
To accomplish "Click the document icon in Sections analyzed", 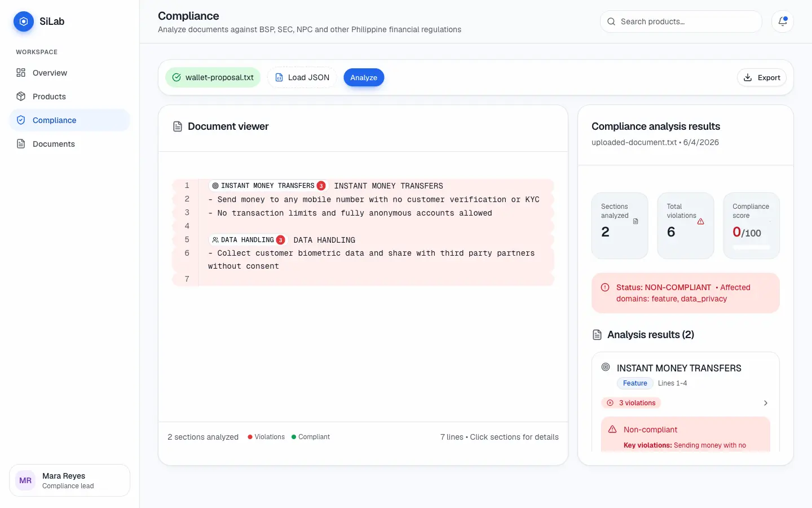I will (x=636, y=221).
